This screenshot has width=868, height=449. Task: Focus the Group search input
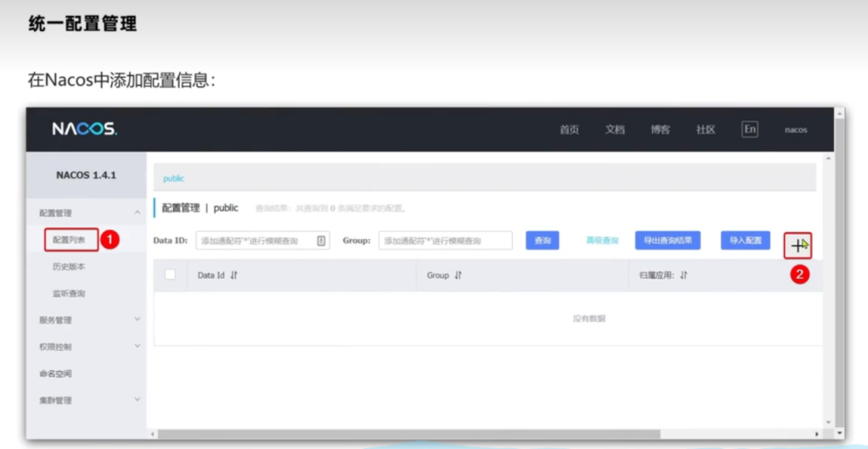446,241
